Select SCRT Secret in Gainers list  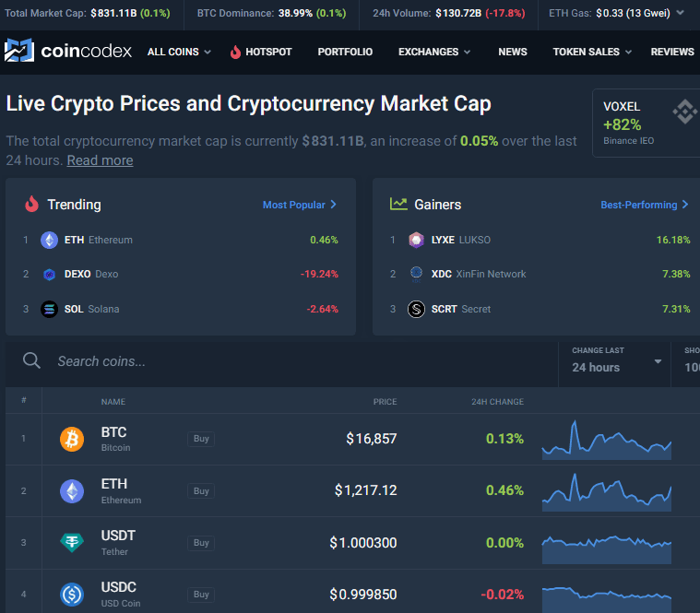pos(540,309)
